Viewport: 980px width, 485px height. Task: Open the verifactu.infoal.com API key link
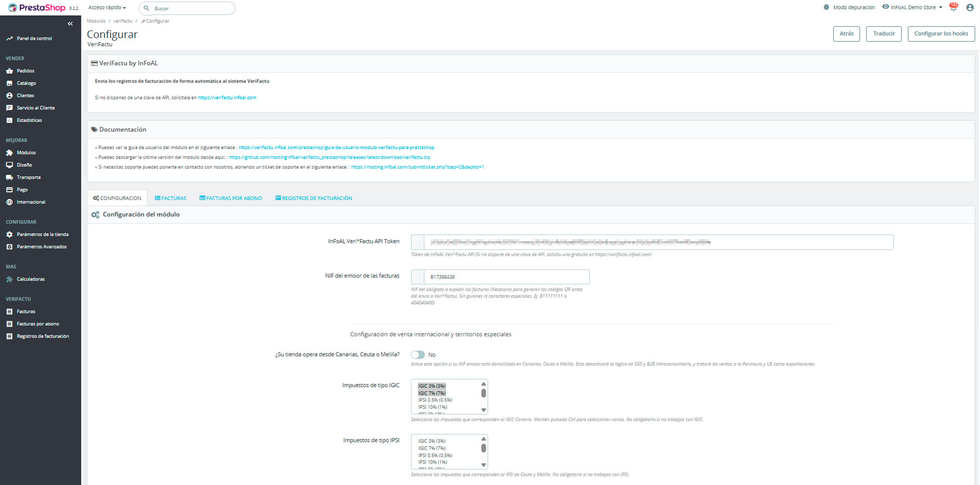coord(227,97)
